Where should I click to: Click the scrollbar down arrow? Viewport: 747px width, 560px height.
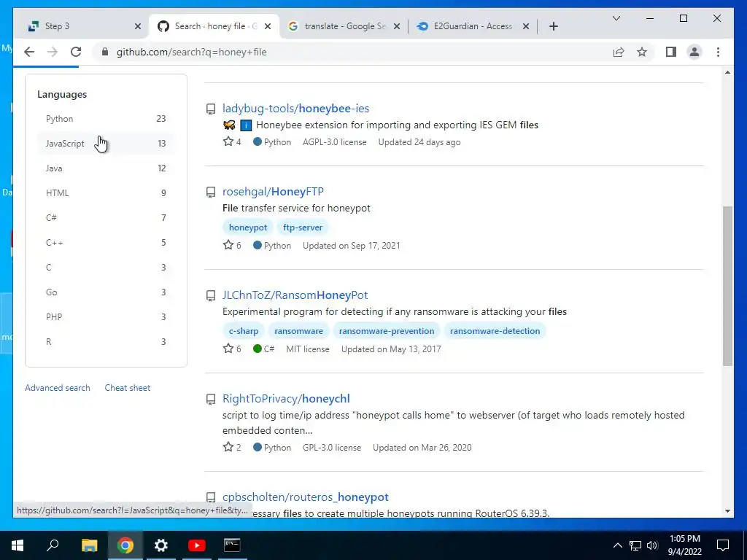[727, 511]
